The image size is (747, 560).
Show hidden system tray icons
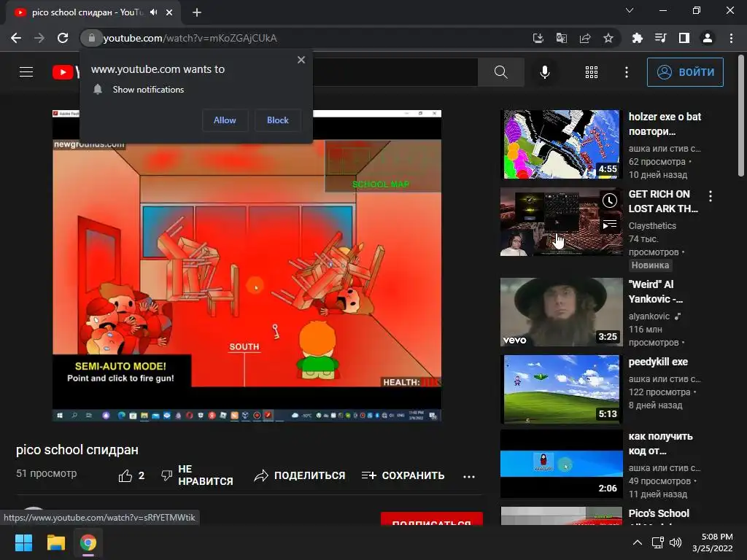(638, 542)
